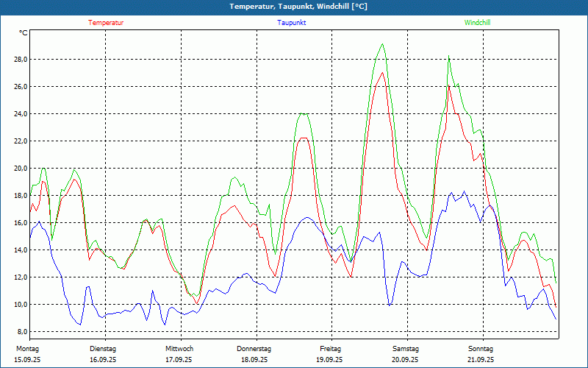588x368 pixels.
Task: Click the date 20.09.25 on x-axis
Action: pyautogui.click(x=406, y=360)
